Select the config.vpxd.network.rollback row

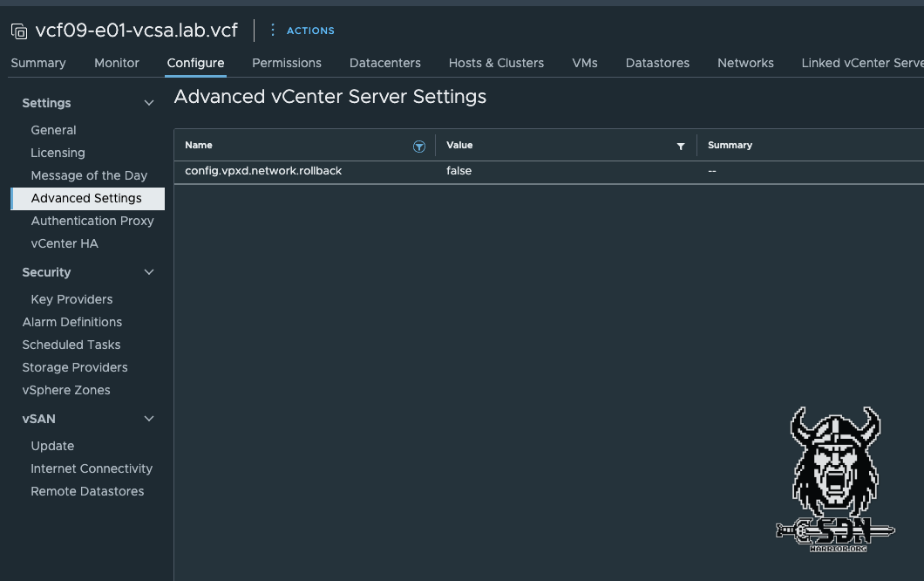tap(262, 171)
